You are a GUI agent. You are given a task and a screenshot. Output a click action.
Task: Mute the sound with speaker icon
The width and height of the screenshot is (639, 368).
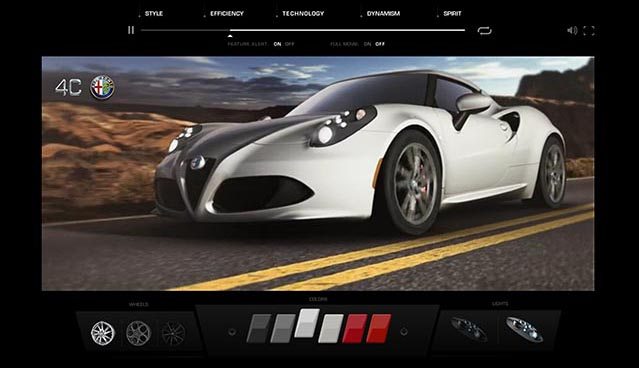pyautogui.click(x=572, y=31)
